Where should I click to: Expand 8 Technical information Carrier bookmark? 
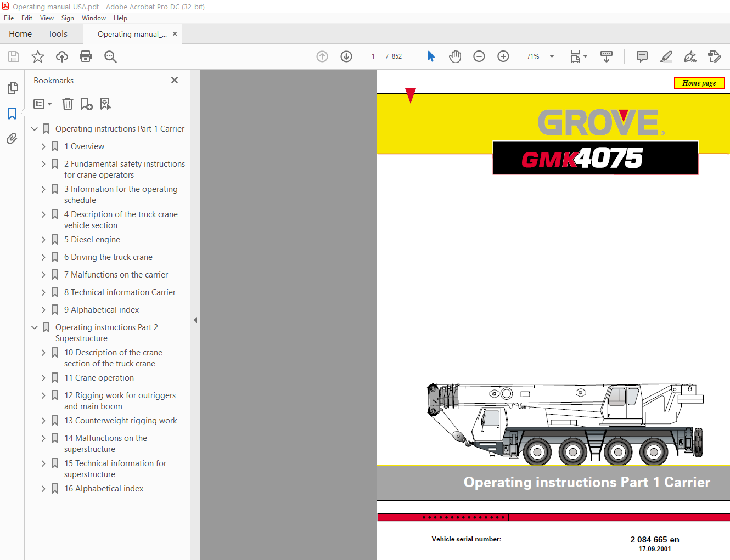tap(43, 292)
